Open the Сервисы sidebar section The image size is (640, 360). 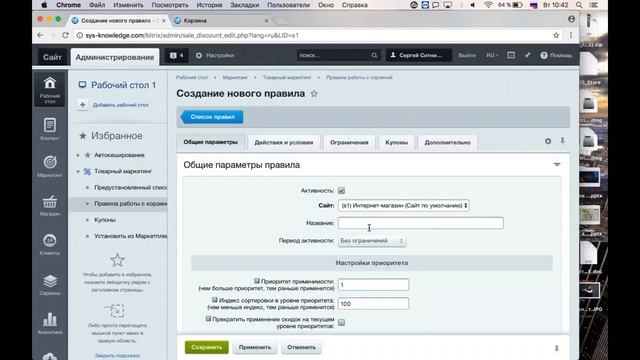click(50, 284)
